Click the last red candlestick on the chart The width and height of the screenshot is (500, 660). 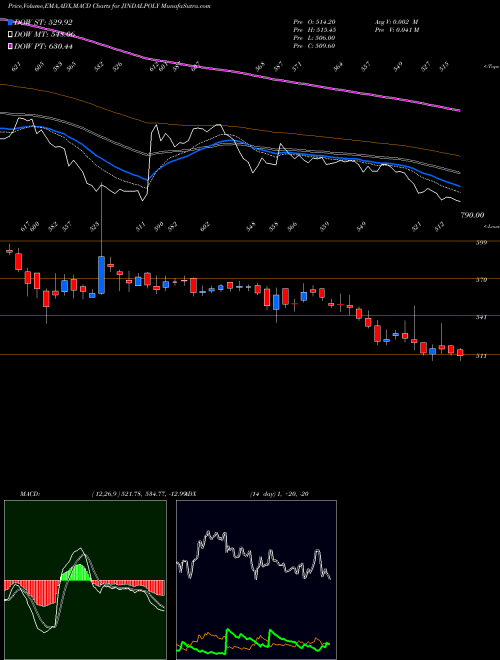tap(460, 353)
